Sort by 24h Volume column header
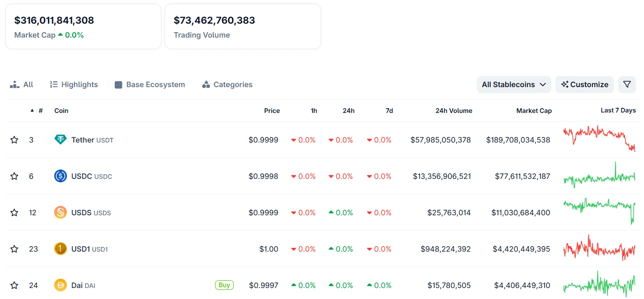The height and width of the screenshot is (299, 644). pos(453,111)
